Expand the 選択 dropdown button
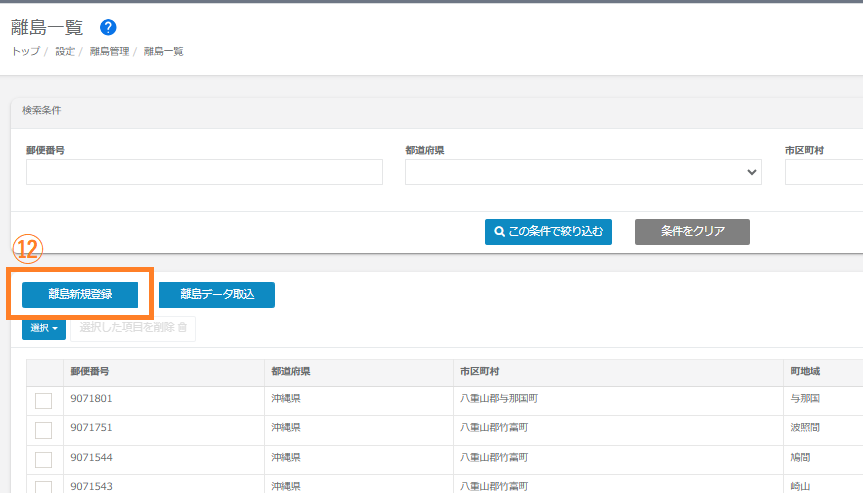 [44, 328]
